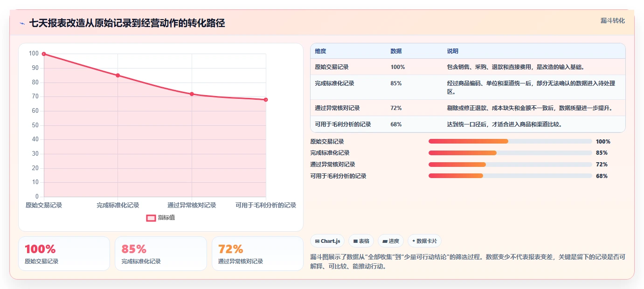Viewport: 644px width, 289px height.
Task: Click the lightning icon beside the title
Action: [x=22, y=23]
